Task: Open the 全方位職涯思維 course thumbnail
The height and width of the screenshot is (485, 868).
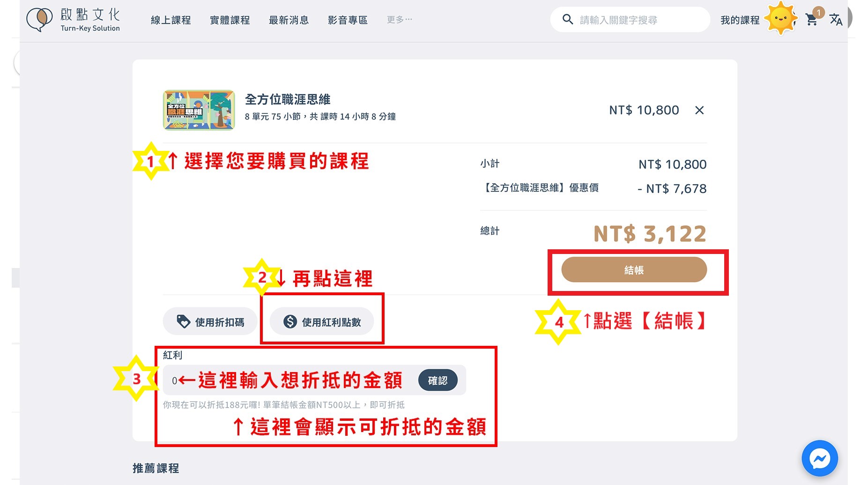Action: pos(199,110)
